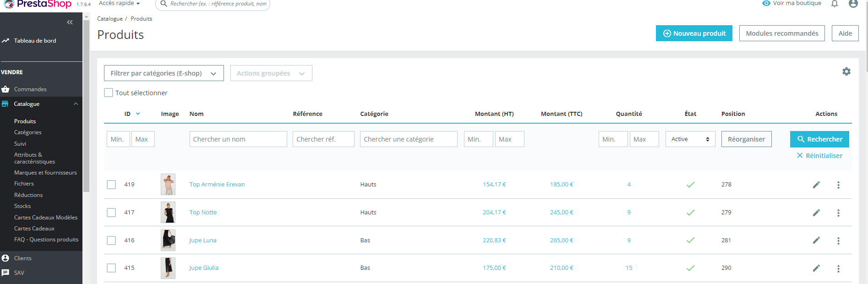Image resolution: width=868 pixels, height=284 pixels.
Task: Edit Jupe Giulia with pencil icon
Action: click(816, 268)
